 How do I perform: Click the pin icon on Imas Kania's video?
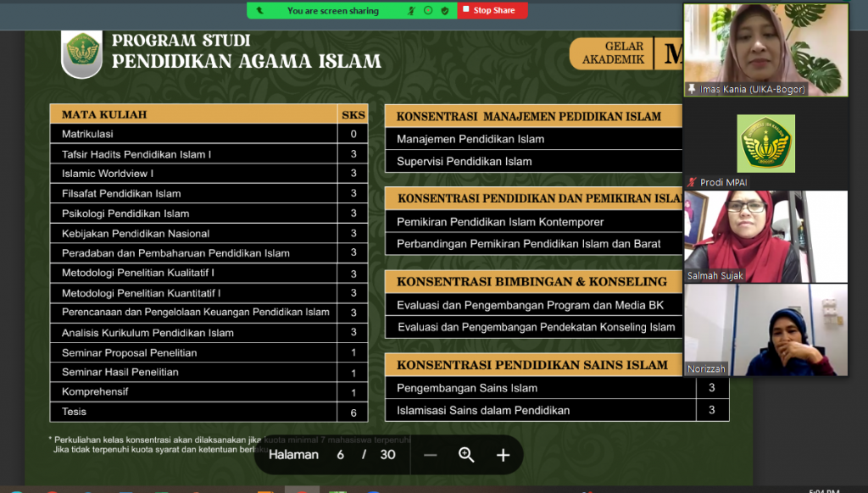(x=692, y=89)
